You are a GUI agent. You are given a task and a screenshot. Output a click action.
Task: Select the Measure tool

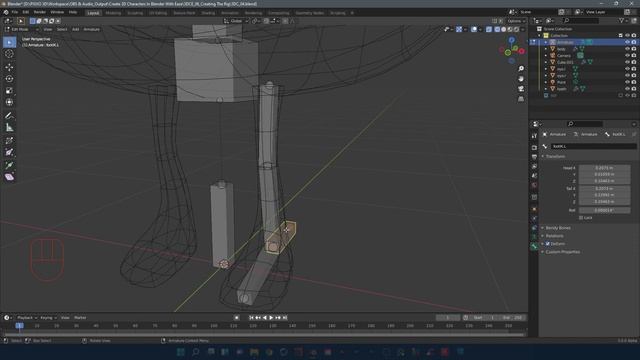9,127
